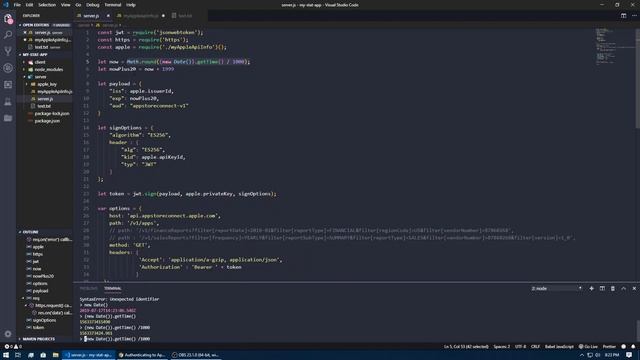This screenshot has height=360, width=640.
Task: Click the feedback smiley in status bar
Action: tap(623, 347)
